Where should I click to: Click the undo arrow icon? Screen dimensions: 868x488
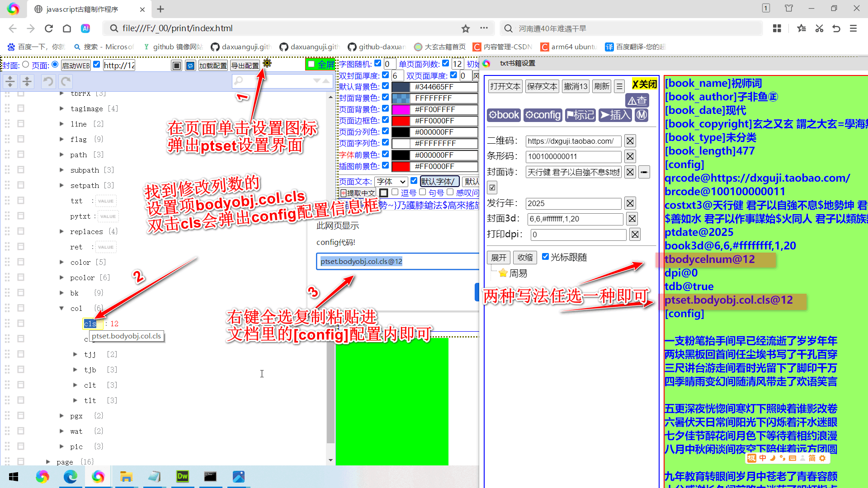48,81
